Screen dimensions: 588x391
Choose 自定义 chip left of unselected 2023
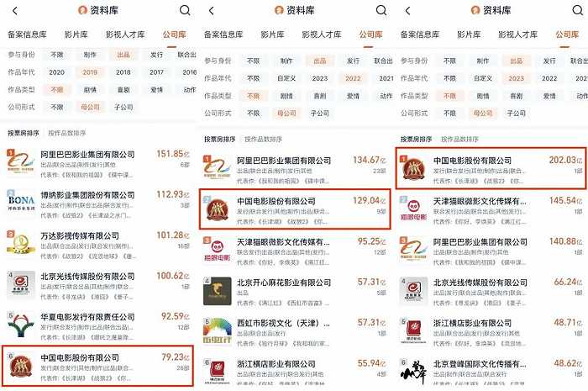point(286,78)
